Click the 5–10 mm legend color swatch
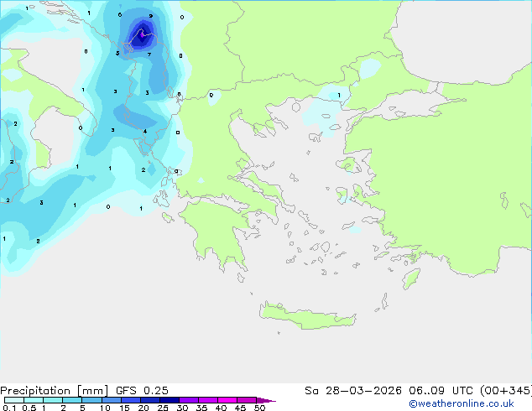This screenshot has width=532, height=411. click(91, 400)
